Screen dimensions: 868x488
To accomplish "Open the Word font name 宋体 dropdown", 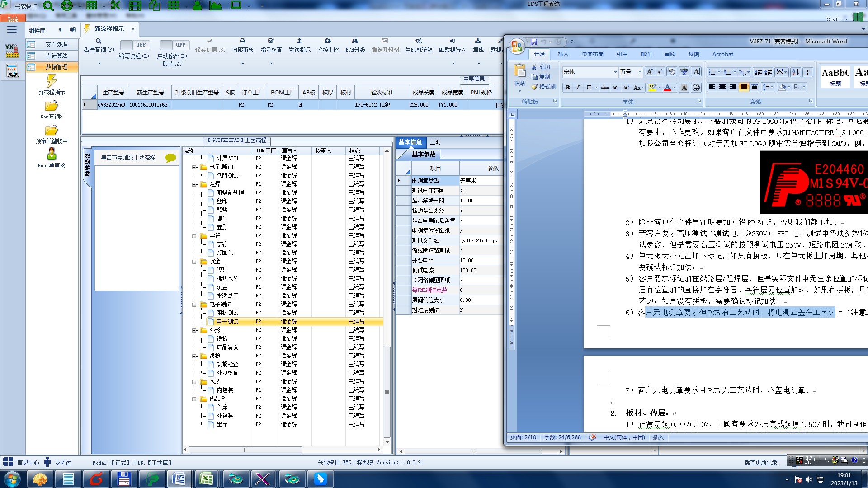I will tap(615, 72).
